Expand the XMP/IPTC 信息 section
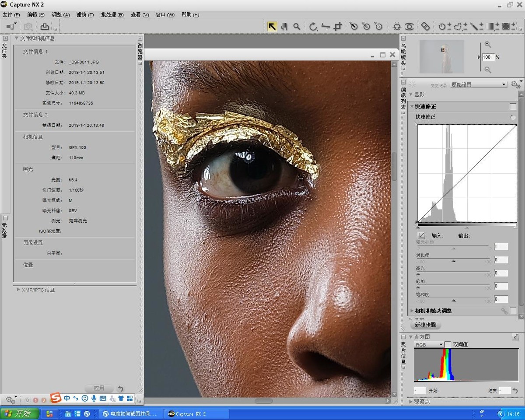The image size is (525, 420). [x=18, y=290]
